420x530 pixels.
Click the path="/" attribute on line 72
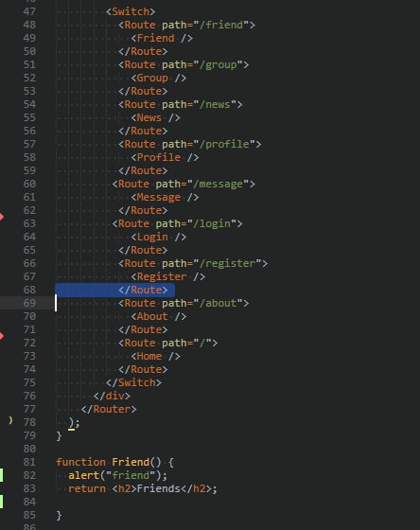[187, 343]
